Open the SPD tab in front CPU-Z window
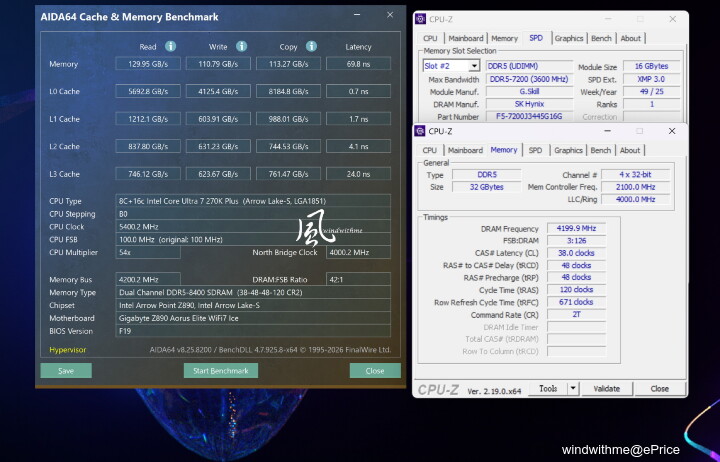The width and height of the screenshot is (720, 462). tap(535, 150)
